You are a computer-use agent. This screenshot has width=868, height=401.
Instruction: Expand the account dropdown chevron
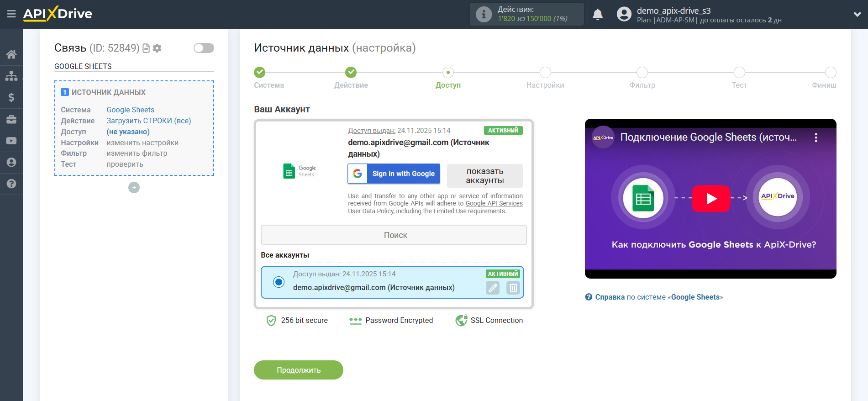(x=857, y=14)
